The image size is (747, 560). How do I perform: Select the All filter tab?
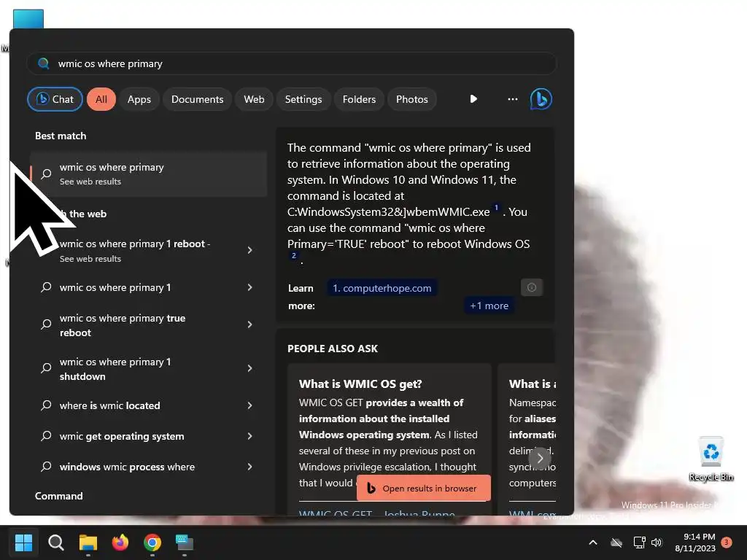(x=101, y=99)
